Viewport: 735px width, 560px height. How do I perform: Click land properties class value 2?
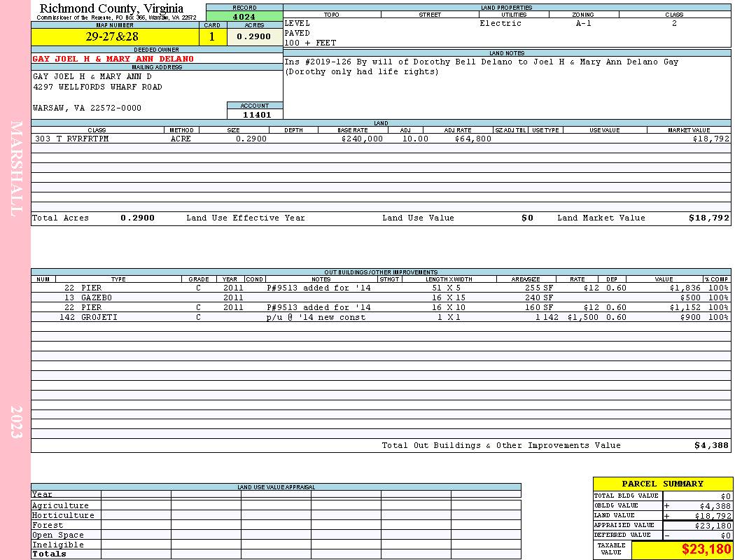675,23
